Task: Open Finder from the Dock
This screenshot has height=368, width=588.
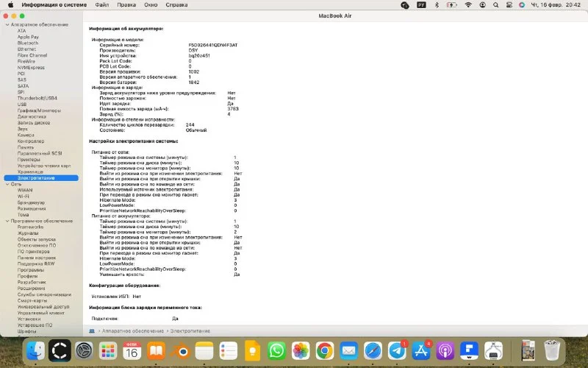Action: (x=35, y=352)
